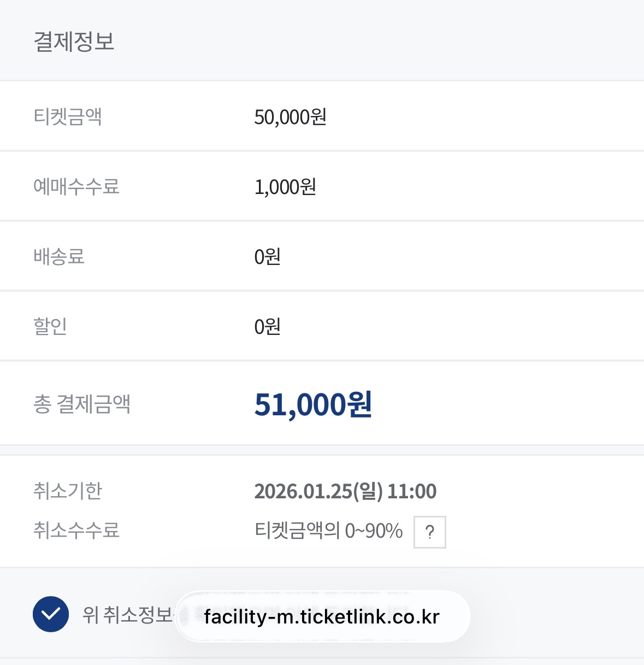Screen dimensions: 644x665
Task: Click the 티켓금액의 0~90% fee text
Action: pos(328,531)
